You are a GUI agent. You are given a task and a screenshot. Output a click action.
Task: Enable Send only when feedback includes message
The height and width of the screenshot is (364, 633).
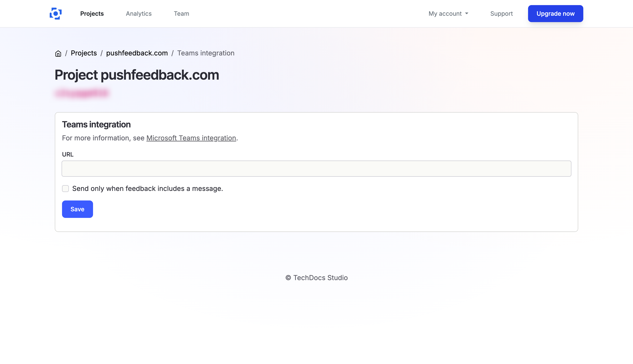[x=65, y=189]
